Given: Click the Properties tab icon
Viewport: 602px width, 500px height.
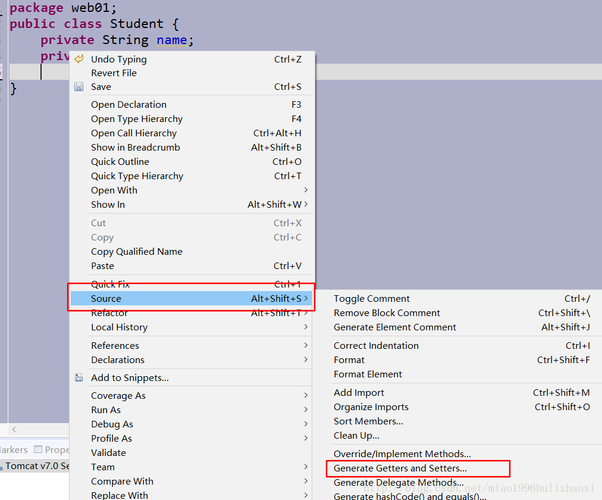Looking at the screenshot, I should click(38, 449).
